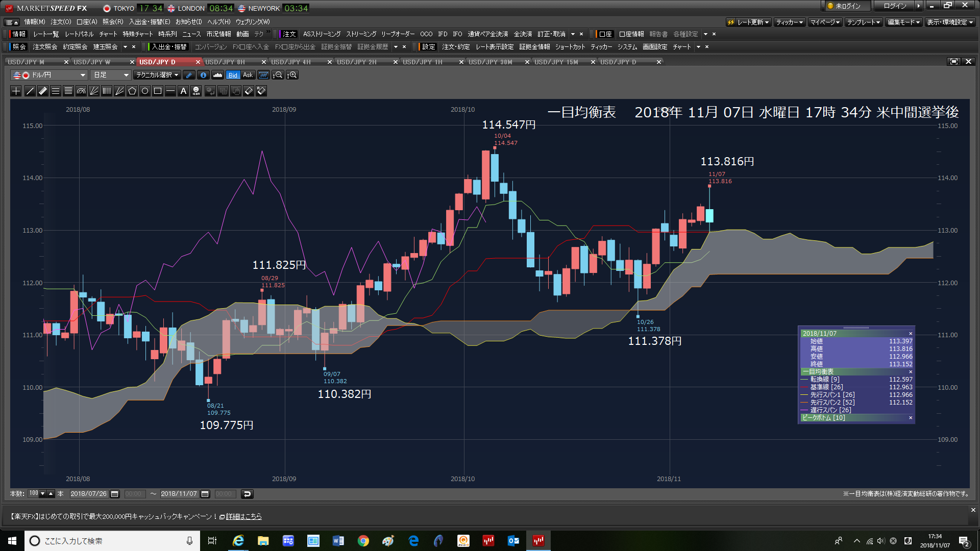
Task: Click the chart scale display icon next to Ask
Action: tap(263, 75)
